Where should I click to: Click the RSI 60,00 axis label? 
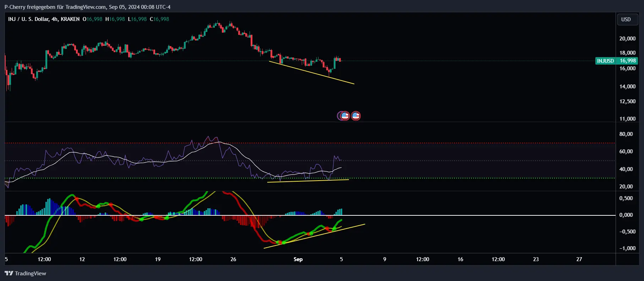click(x=626, y=151)
